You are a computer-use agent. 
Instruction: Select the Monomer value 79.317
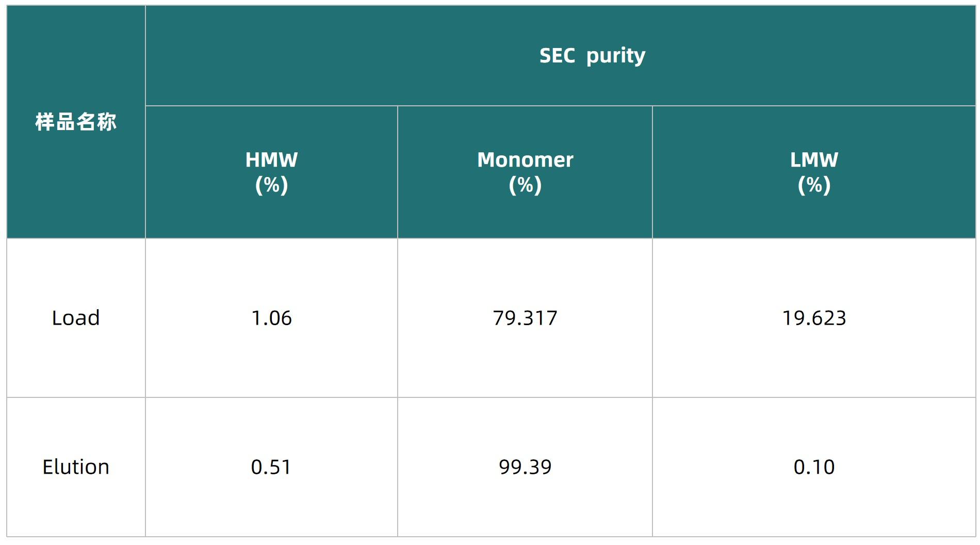click(x=525, y=318)
